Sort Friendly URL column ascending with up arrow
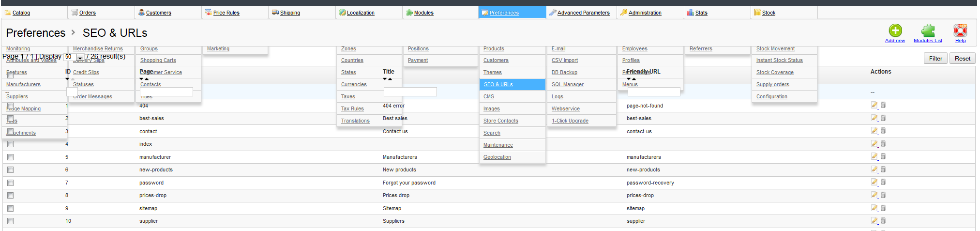This screenshot has height=231, width=980. pos(634,79)
